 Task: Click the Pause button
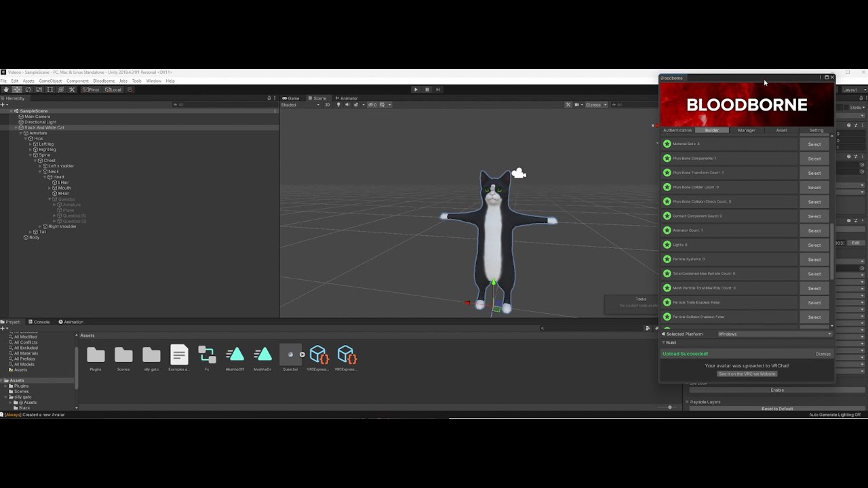pos(427,89)
